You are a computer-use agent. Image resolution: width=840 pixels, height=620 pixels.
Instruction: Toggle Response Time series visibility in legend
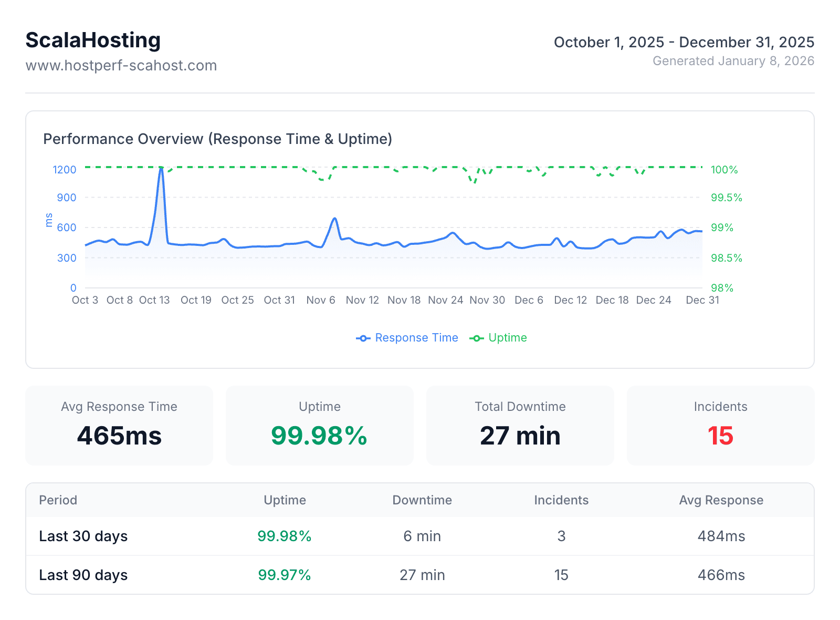416,338
